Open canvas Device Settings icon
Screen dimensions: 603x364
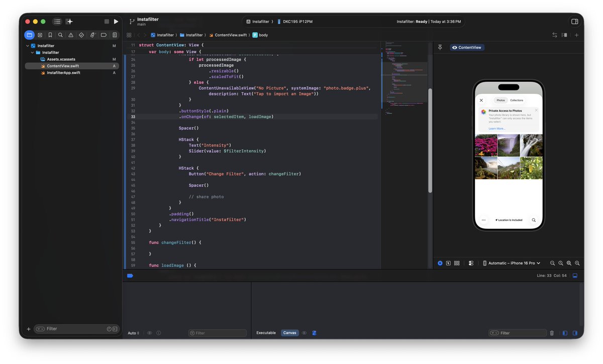click(x=471, y=263)
